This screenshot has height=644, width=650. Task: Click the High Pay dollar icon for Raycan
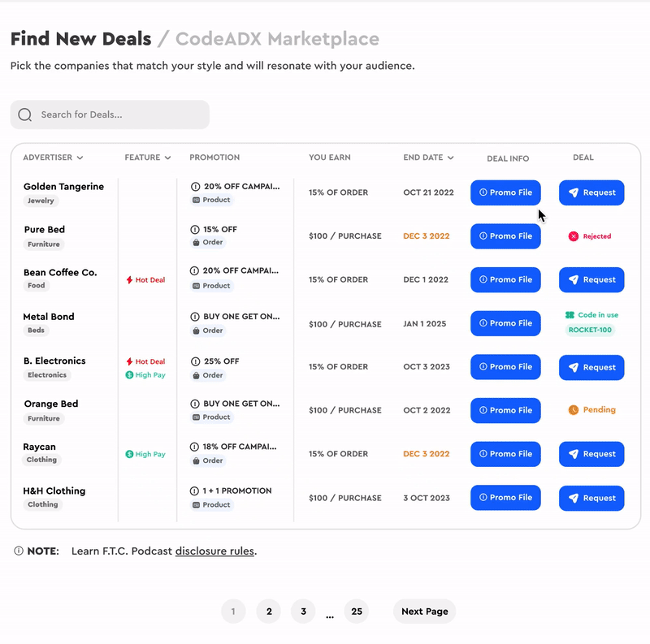(x=129, y=454)
